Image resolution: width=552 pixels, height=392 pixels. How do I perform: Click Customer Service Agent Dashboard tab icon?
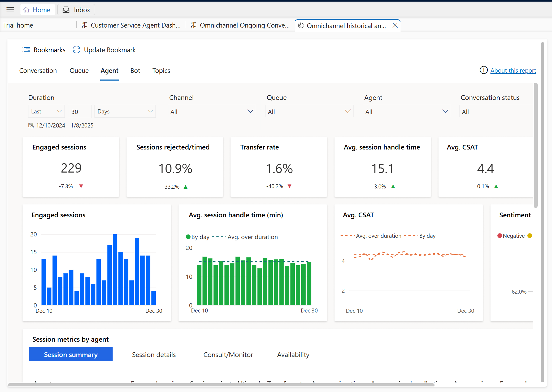(84, 25)
